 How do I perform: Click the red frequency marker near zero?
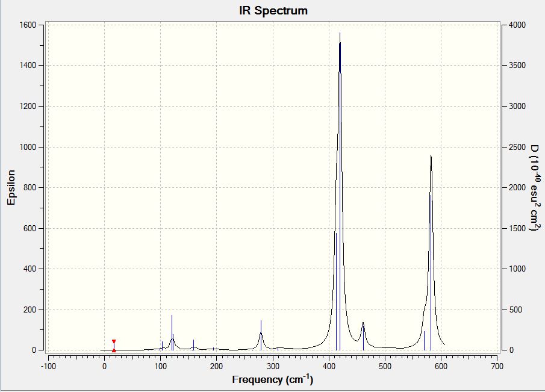pos(114,346)
